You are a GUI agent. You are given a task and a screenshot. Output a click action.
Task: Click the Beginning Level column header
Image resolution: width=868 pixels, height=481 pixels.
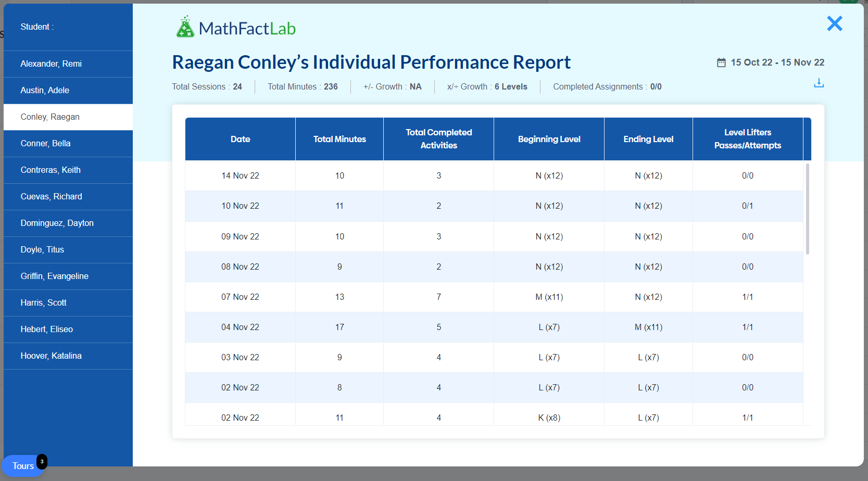coord(549,139)
